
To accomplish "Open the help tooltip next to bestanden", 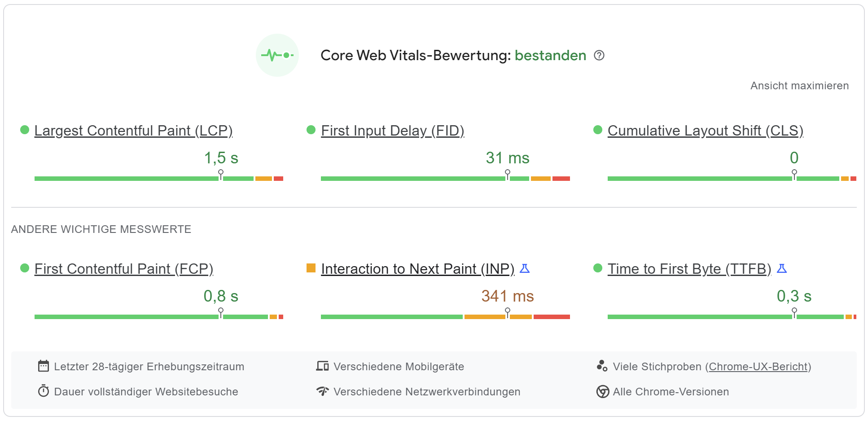I will click(x=600, y=55).
